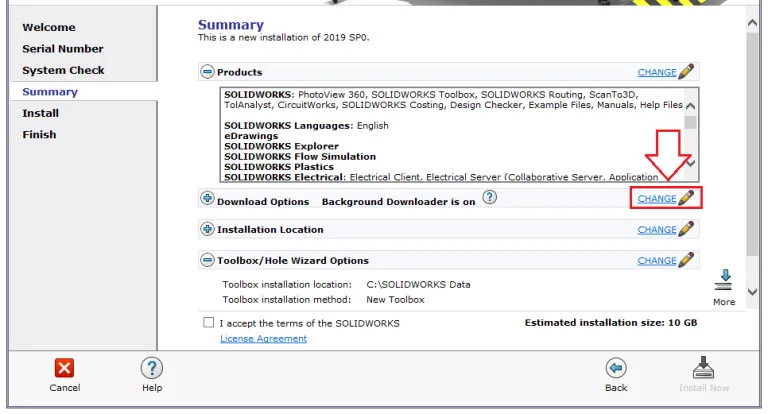Click the Install Now download icon
768x414 pixels.
pos(703,367)
